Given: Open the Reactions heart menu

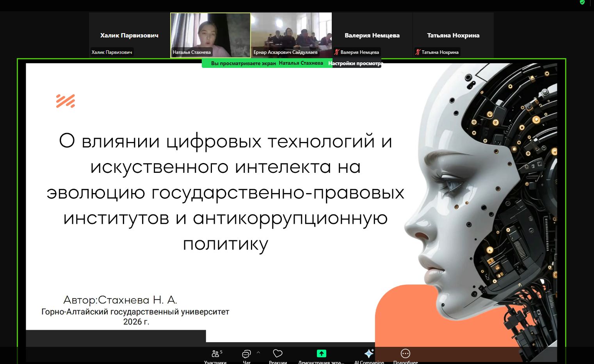Looking at the screenshot, I should pyautogui.click(x=277, y=354).
